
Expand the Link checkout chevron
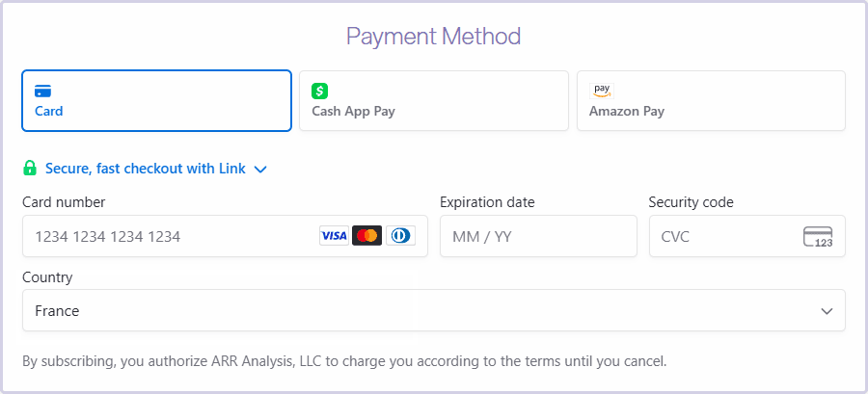[x=260, y=170]
